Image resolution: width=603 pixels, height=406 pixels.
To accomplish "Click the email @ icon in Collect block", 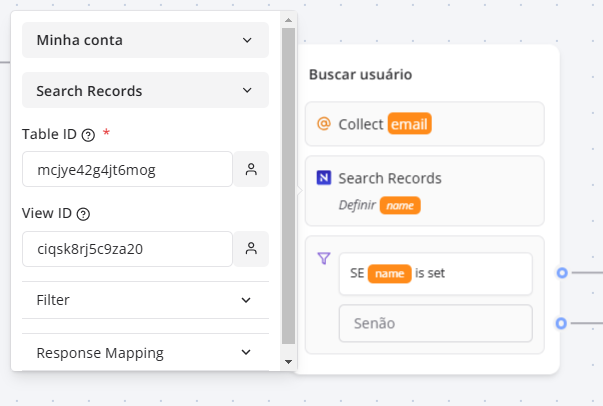I will click(323, 124).
